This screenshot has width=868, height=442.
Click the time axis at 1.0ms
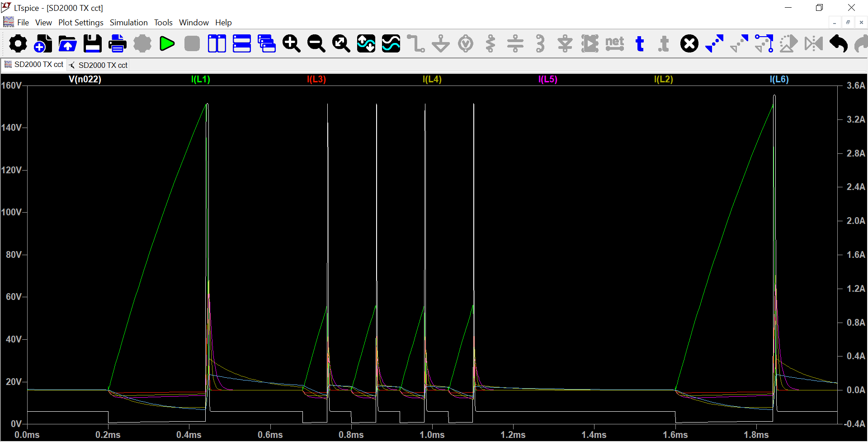point(432,435)
